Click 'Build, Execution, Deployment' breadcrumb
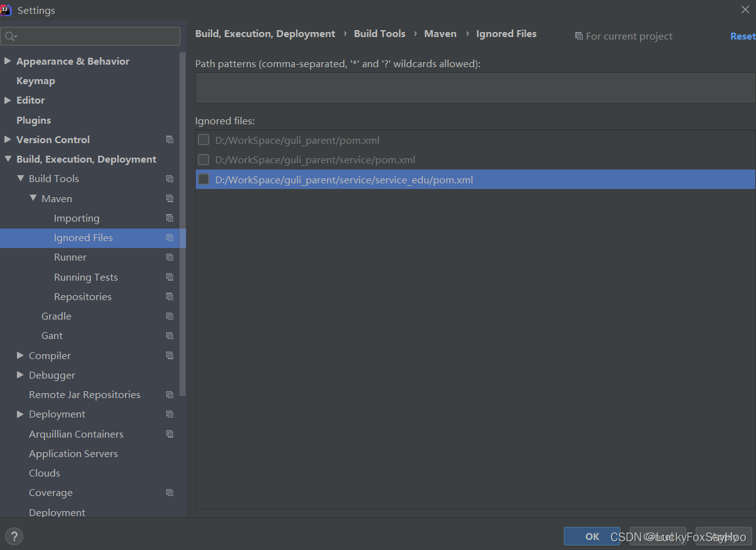This screenshot has width=756, height=550. (265, 34)
